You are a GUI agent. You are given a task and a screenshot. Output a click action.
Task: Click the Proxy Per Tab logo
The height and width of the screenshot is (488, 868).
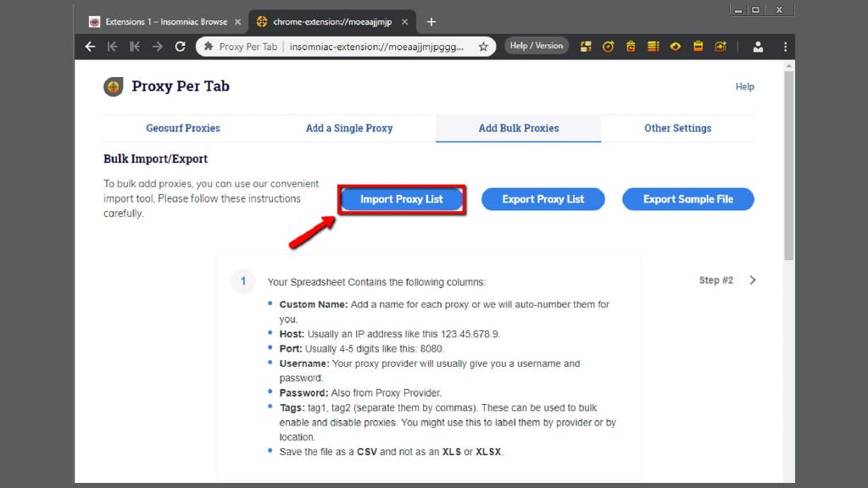114,86
